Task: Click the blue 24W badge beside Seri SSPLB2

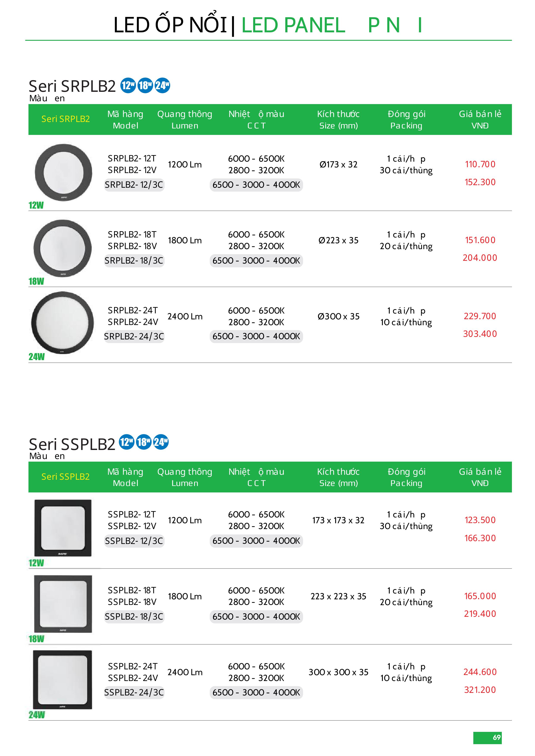Action: coord(161,442)
